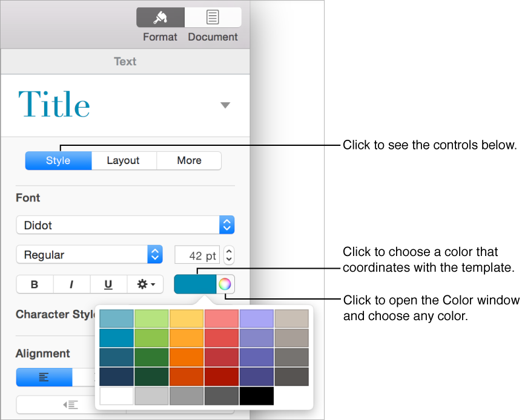This screenshot has width=522, height=420.
Task: Toggle italic formatting
Action: pos(71,284)
